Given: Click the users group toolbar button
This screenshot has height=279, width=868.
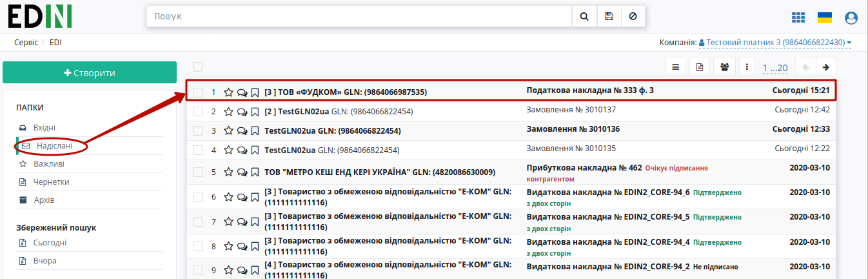Looking at the screenshot, I should [724, 67].
